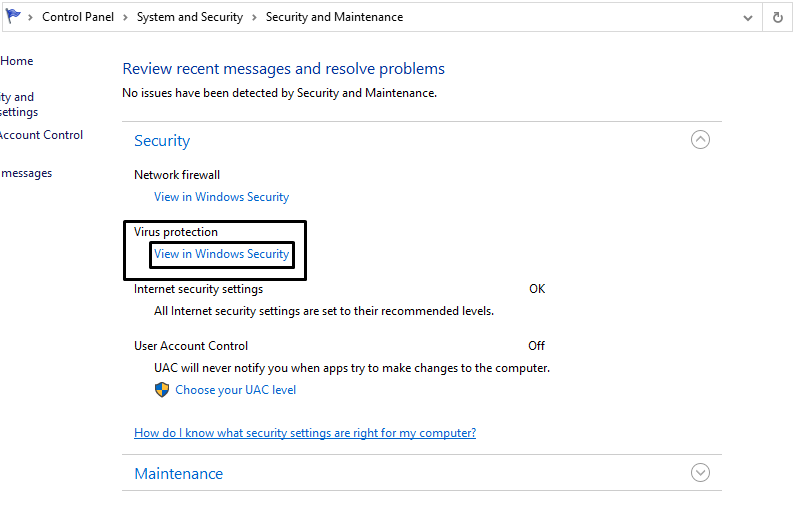Click the sidebar link ending in 'messages'
Image resolution: width=795 pixels, height=505 pixels.
26,173
